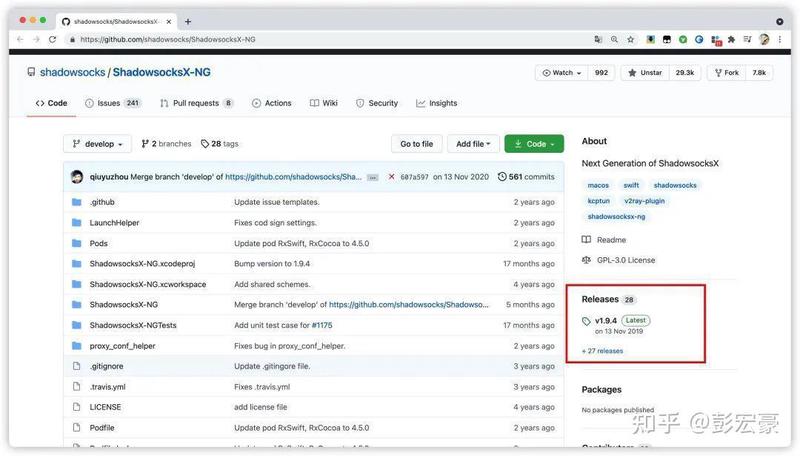Click the Unstar button
800x456 pixels.
point(645,73)
